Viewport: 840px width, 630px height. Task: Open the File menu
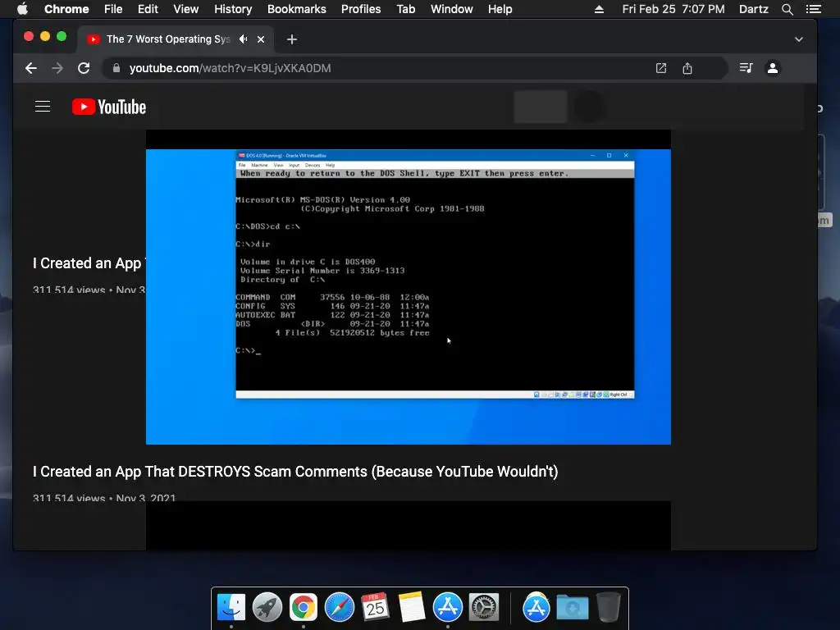point(113,9)
